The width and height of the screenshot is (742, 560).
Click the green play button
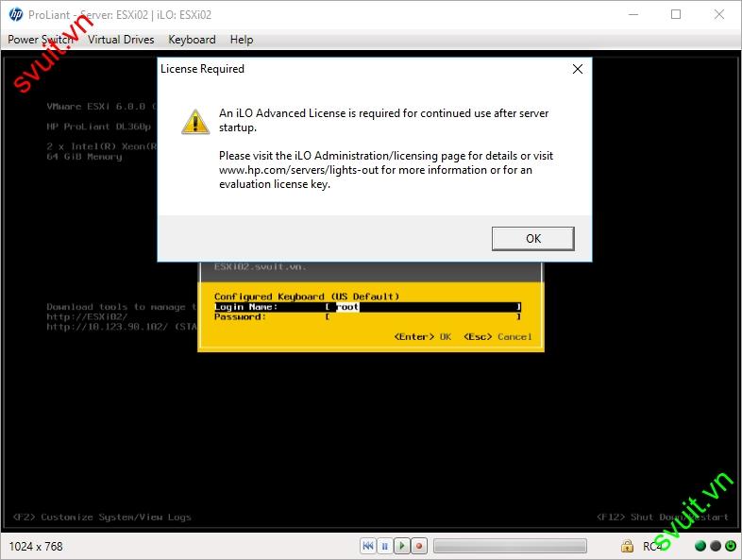(x=402, y=546)
